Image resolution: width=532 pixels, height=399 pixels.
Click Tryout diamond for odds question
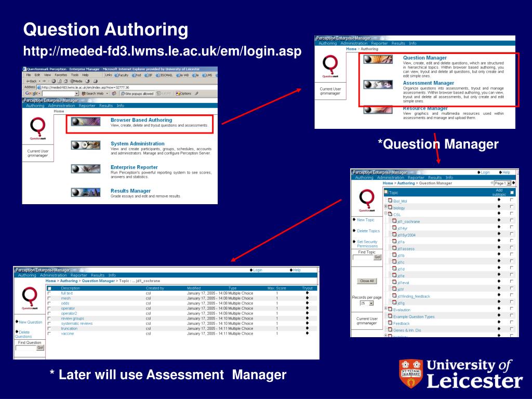point(308,303)
